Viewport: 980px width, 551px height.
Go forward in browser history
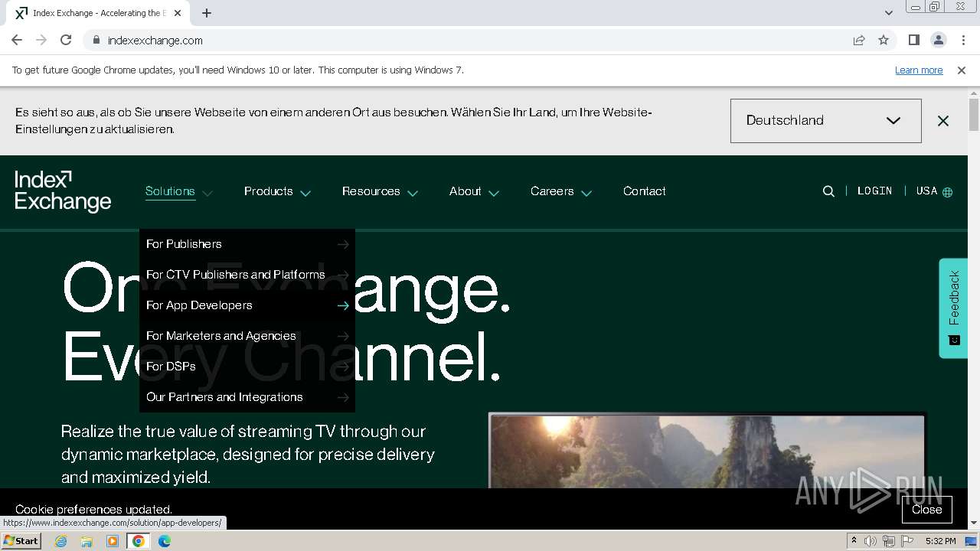click(x=41, y=40)
